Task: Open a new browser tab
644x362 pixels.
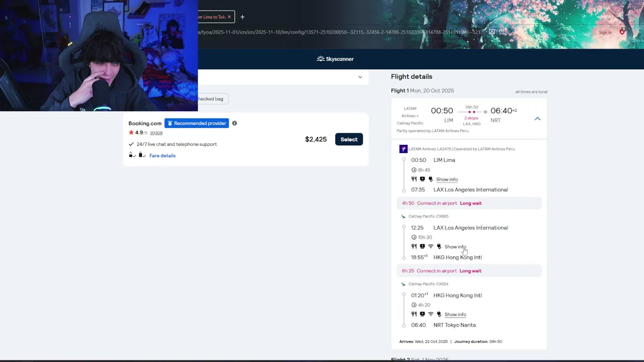Action: (243, 17)
